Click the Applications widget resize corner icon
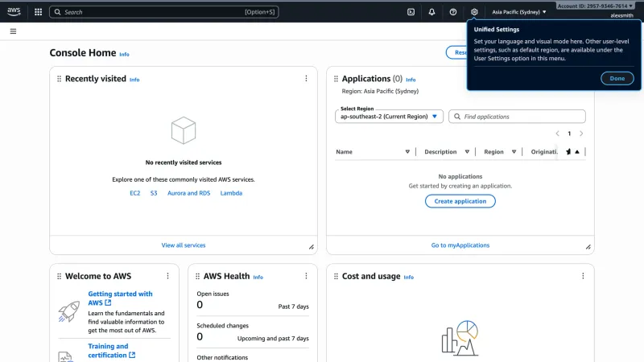The image size is (644, 362). coord(588,247)
